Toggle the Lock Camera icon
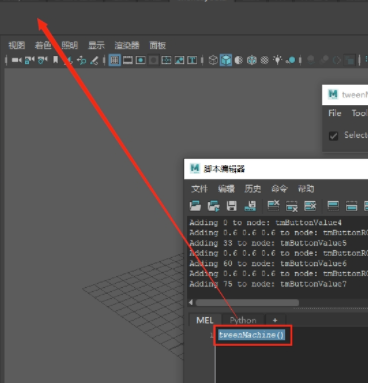 click(x=30, y=60)
